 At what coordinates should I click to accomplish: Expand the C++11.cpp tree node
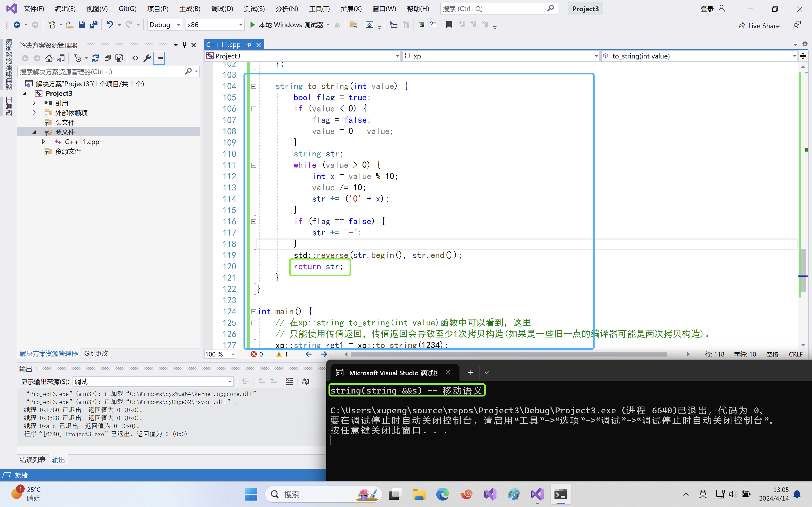click(x=44, y=142)
